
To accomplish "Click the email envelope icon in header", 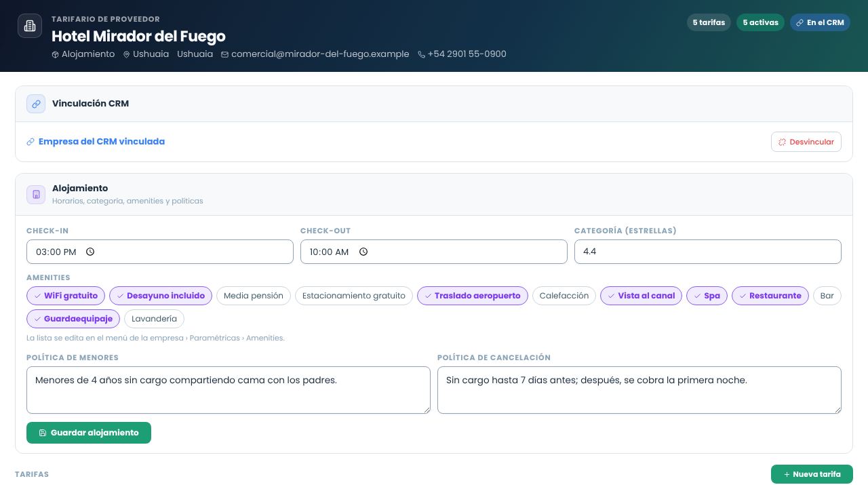I will pos(225,54).
